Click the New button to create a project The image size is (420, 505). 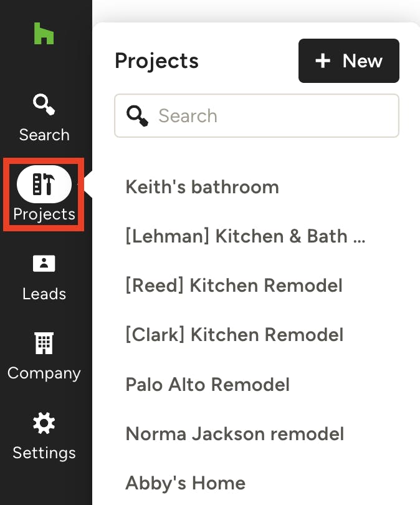pos(348,61)
